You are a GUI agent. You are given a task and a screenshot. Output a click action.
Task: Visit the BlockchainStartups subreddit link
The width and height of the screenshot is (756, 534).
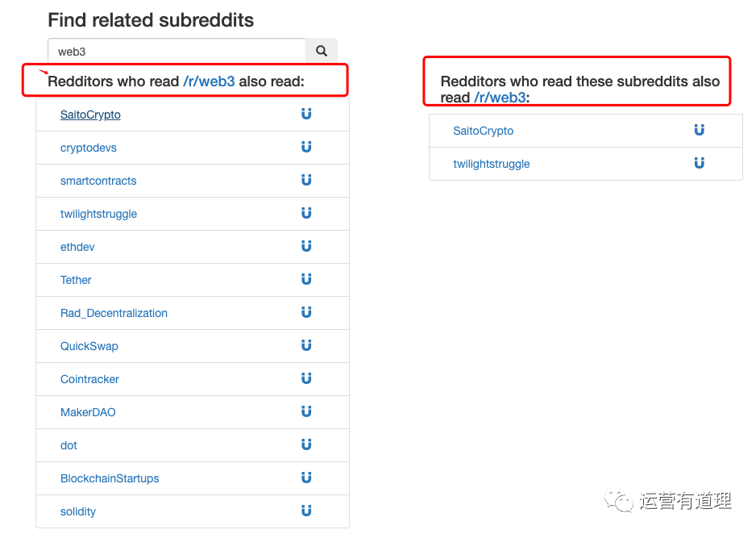point(110,478)
